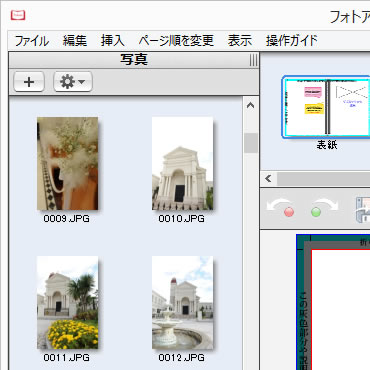Open the ファイル menu
This screenshot has width=370, height=370.
click(32, 41)
